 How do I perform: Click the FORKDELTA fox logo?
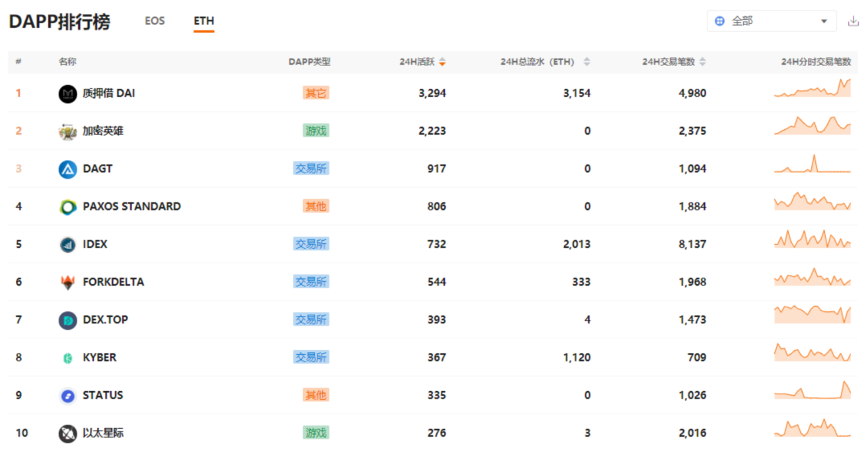tap(68, 282)
